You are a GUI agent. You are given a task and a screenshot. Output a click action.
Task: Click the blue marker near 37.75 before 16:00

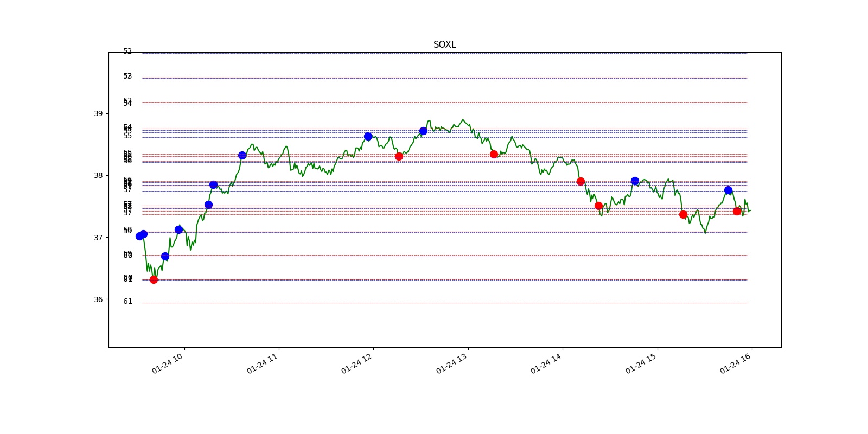(728, 190)
